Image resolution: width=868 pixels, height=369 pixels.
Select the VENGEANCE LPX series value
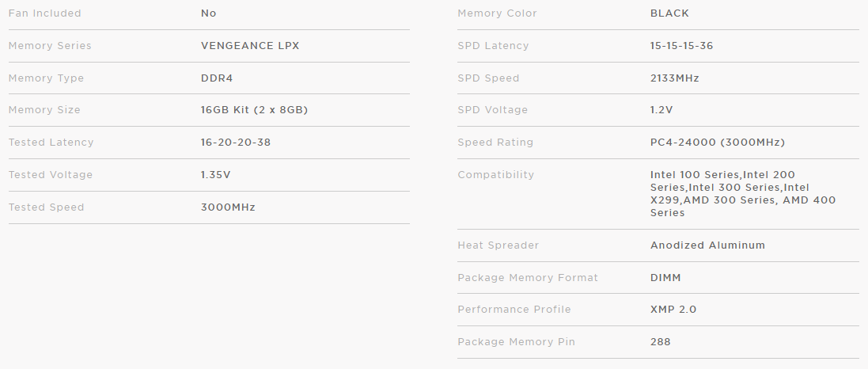250,46
